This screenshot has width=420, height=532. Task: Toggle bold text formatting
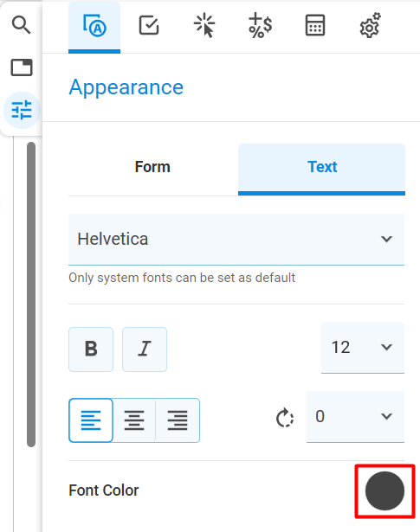[x=91, y=349]
